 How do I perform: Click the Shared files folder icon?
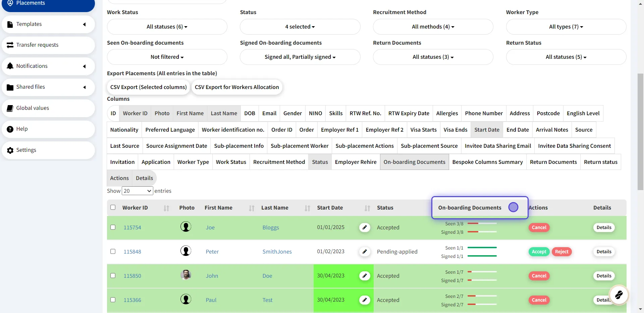10,87
